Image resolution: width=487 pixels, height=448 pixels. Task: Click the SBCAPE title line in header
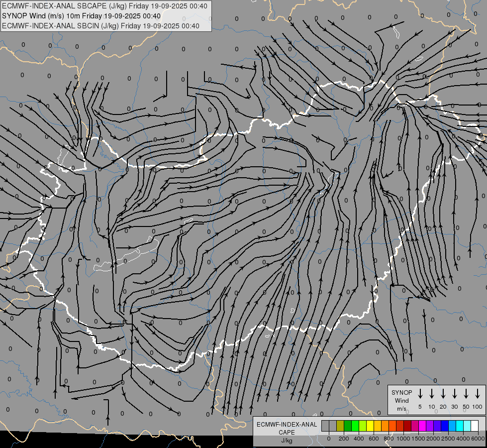[104, 6]
